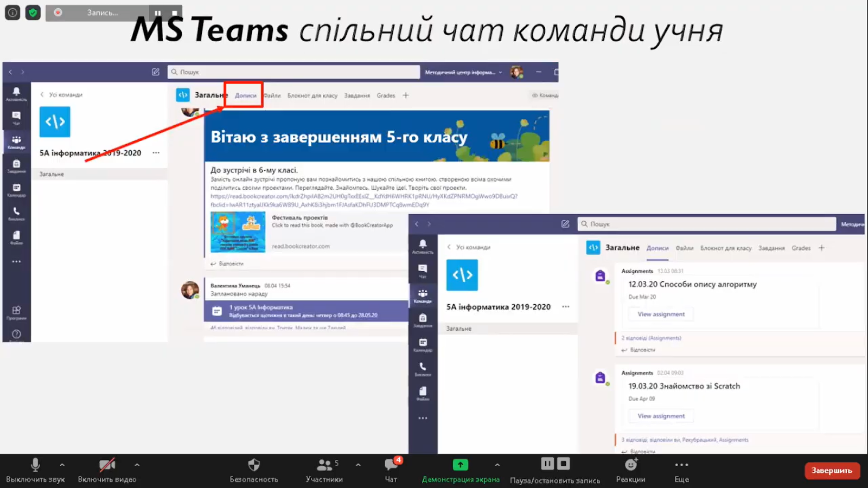Open Завдання icon in upper Teams sidebar
This screenshot has width=868, height=488.
pyautogui.click(x=16, y=166)
